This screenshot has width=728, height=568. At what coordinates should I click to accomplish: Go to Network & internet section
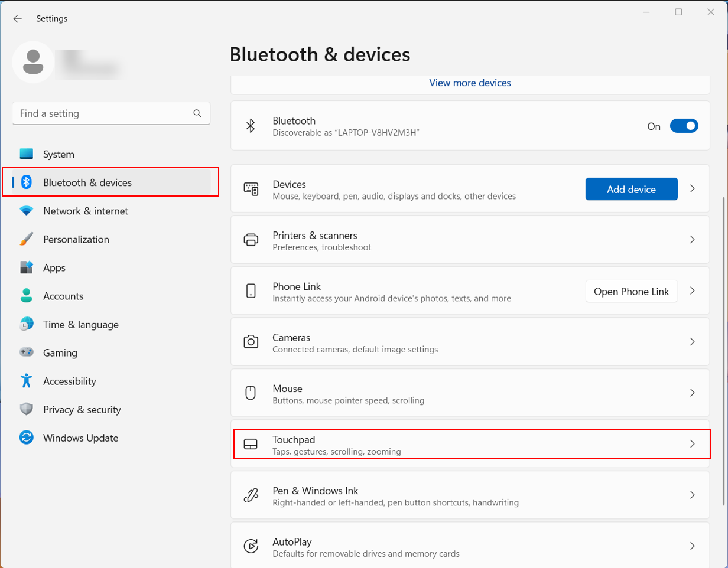[85, 211]
